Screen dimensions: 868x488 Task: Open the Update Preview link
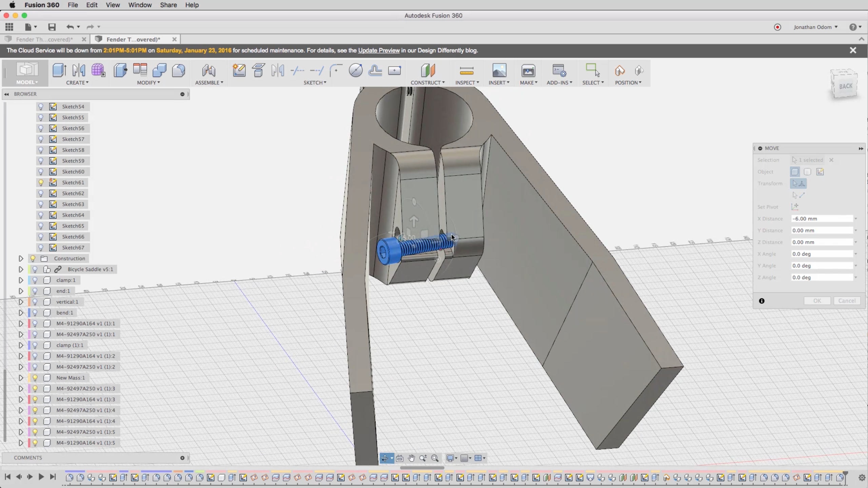pos(379,50)
